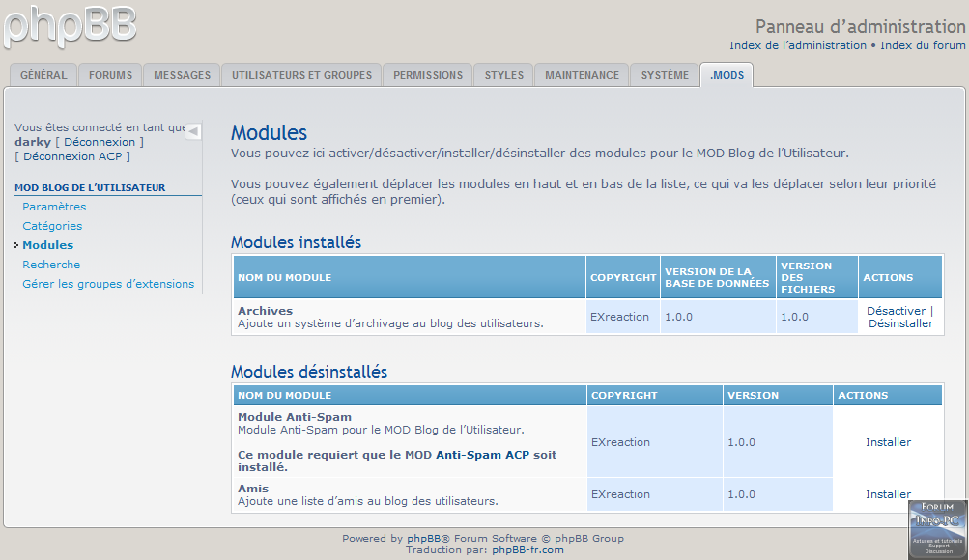The image size is (969, 560).
Task: Install the Module Anti-Spam
Action: pos(888,442)
